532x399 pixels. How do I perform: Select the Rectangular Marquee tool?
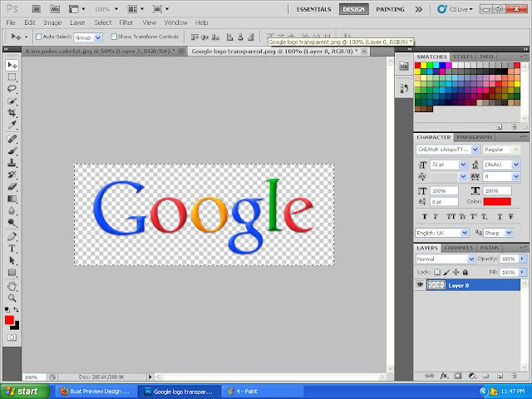tap(12, 77)
